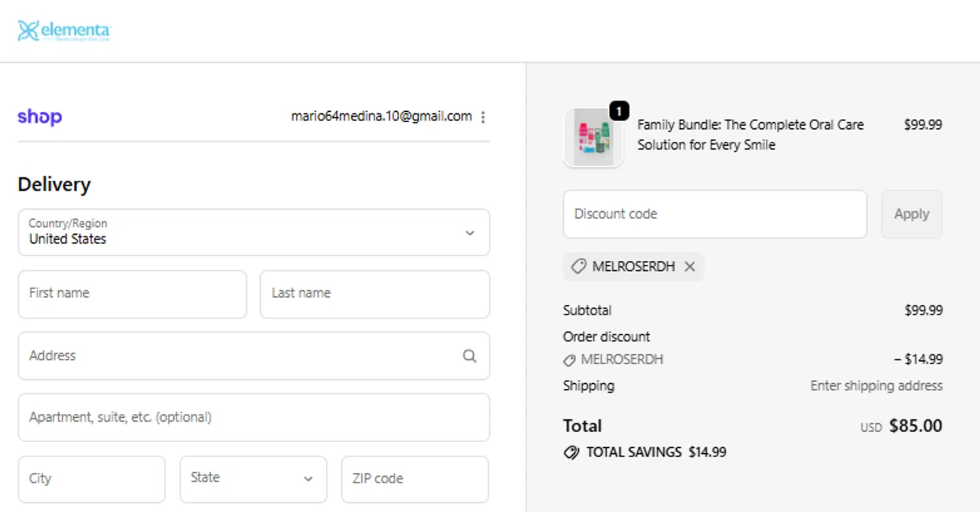Click the $85.00 total amount

tap(915, 426)
